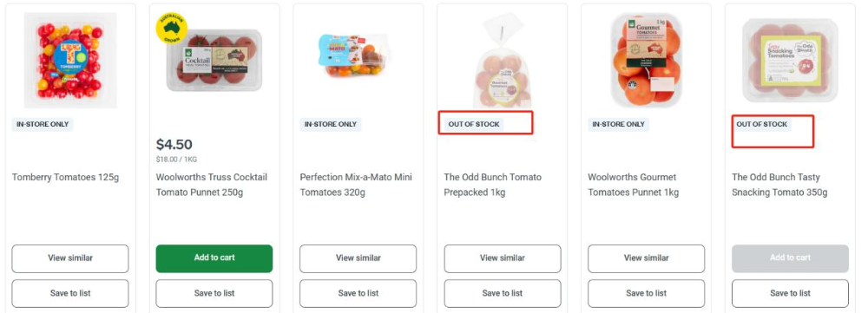Click the Australian Grown badge icon
This screenshot has height=313, width=868.
coord(172,28)
